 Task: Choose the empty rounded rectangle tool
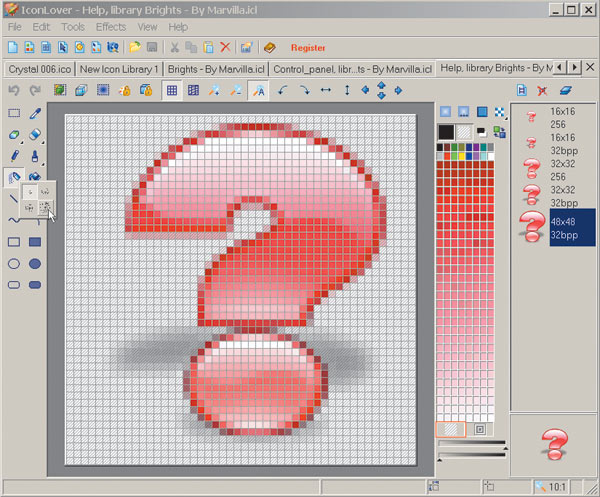tap(14, 285)
